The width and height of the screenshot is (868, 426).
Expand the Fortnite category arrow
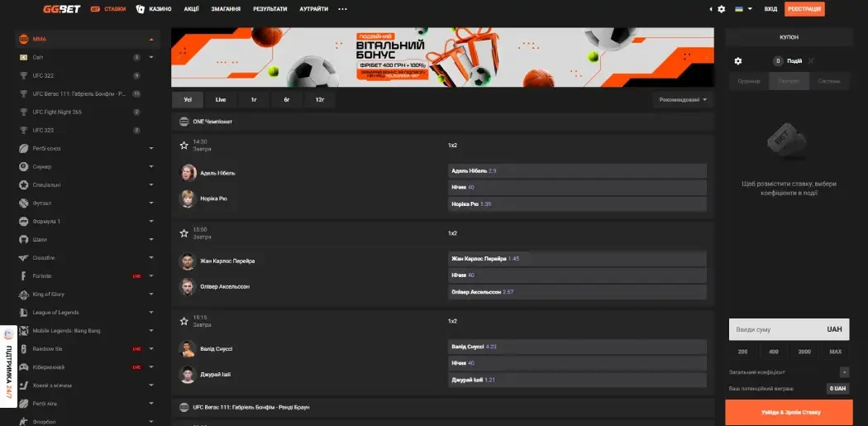coord(151,275)
